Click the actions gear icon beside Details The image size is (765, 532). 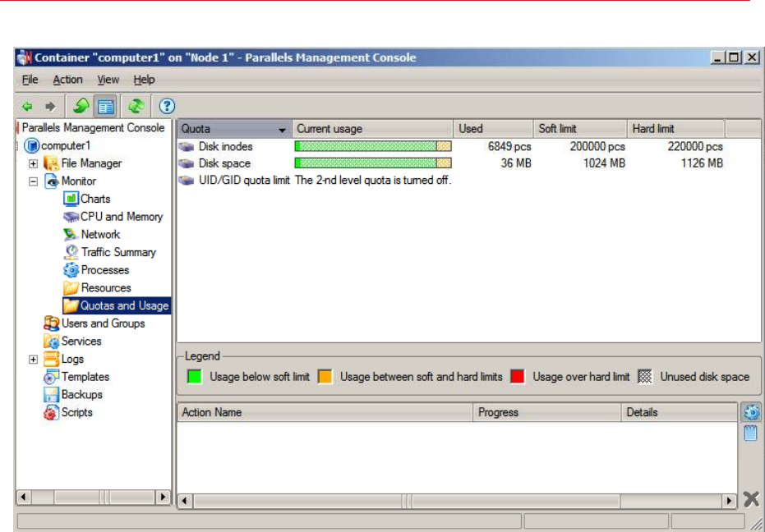[751, 412]
